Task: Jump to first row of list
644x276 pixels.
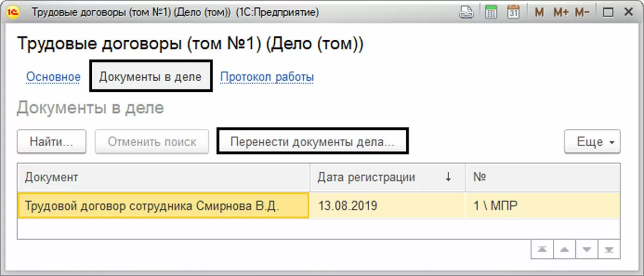Action: [x=541, y=250]
